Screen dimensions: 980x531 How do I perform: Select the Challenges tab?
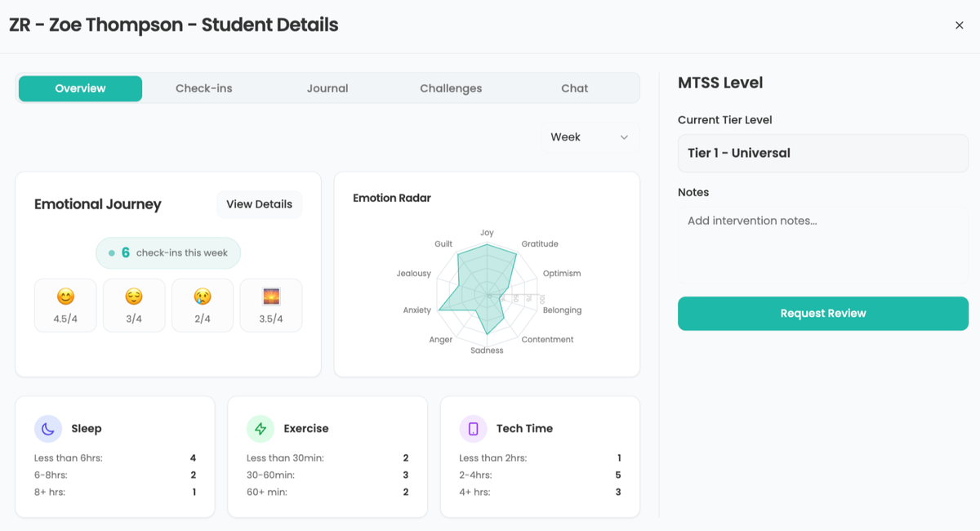[x=451, y=87]
